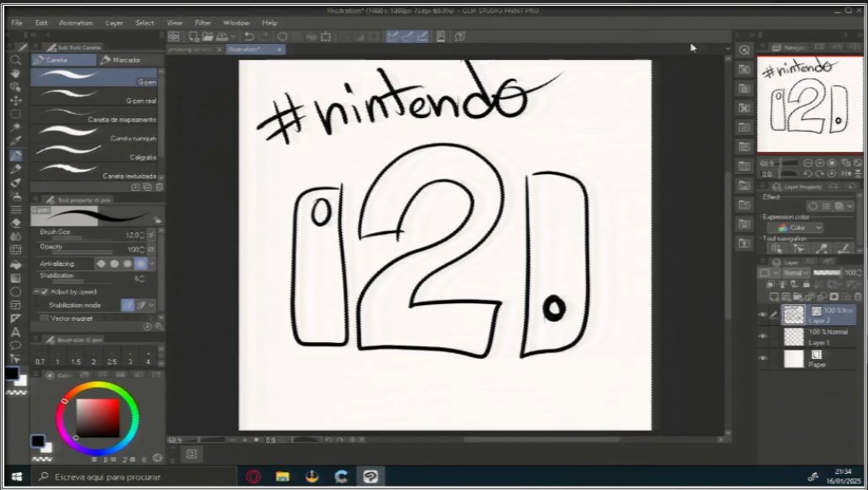Select the Figure ellipse tool
This screenshot has width=868, height=490.
click(x=15, y=291)
